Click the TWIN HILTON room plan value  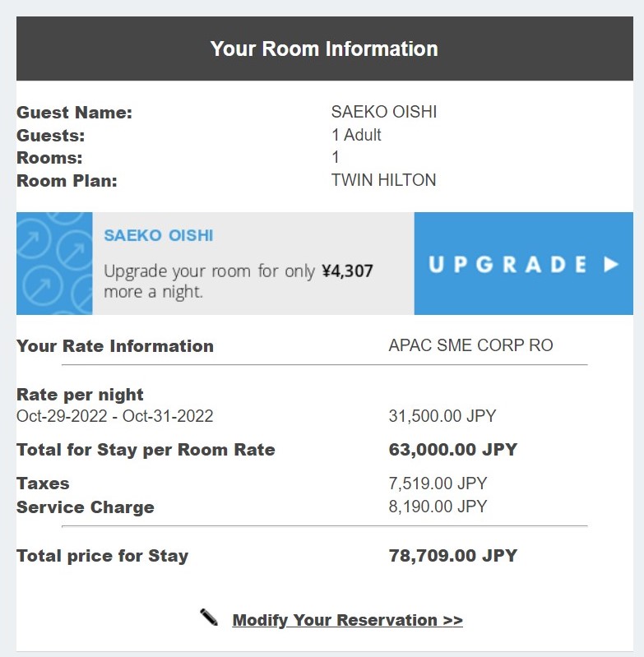(383, 180)
